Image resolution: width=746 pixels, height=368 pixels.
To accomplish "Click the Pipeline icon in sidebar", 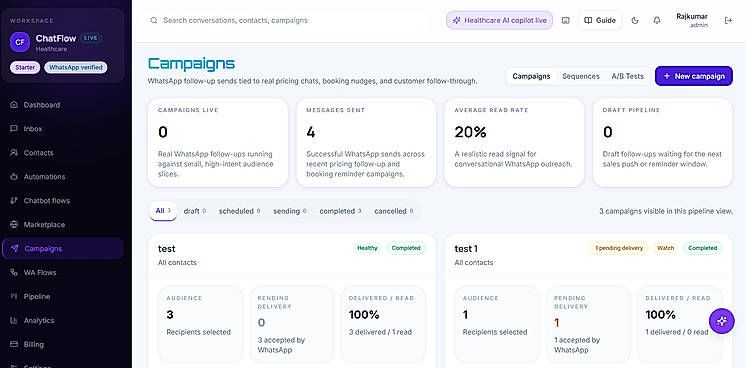I will point(14,296).
